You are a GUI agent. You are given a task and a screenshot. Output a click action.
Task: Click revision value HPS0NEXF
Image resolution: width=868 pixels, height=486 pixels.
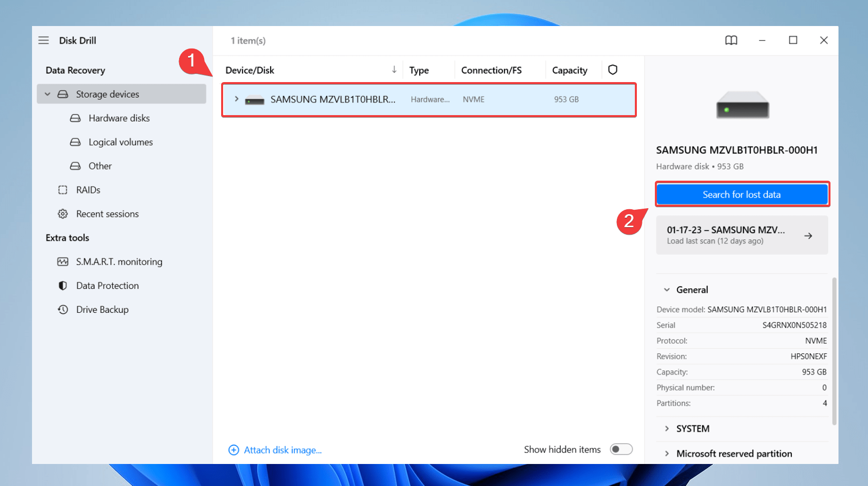point(808,356)
